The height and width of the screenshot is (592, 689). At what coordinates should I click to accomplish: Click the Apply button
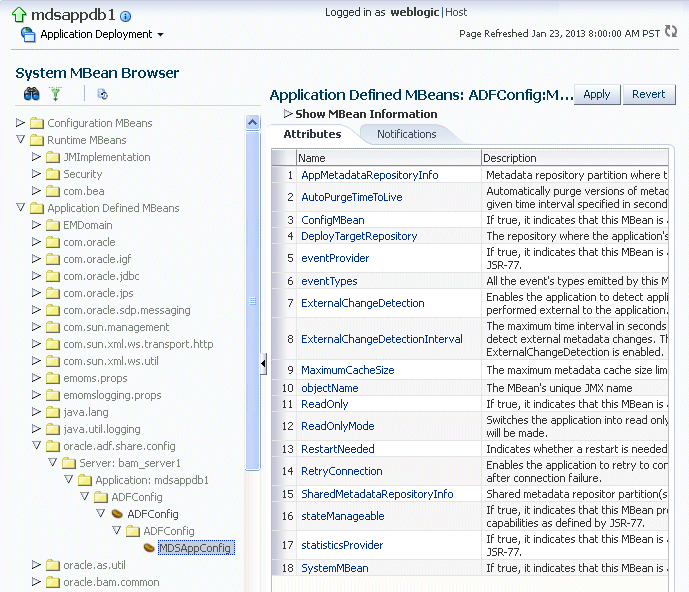pyautogui.click(x=597, y=94)
